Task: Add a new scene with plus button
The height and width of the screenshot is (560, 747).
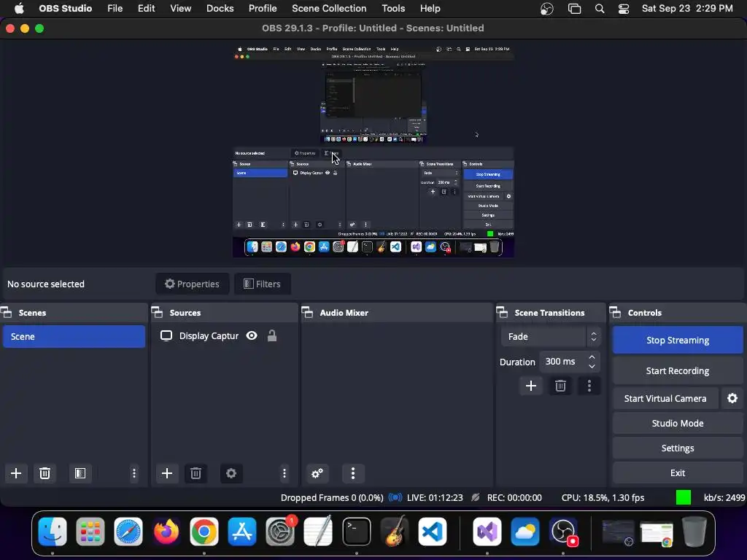Action: [x=16, y=472]
